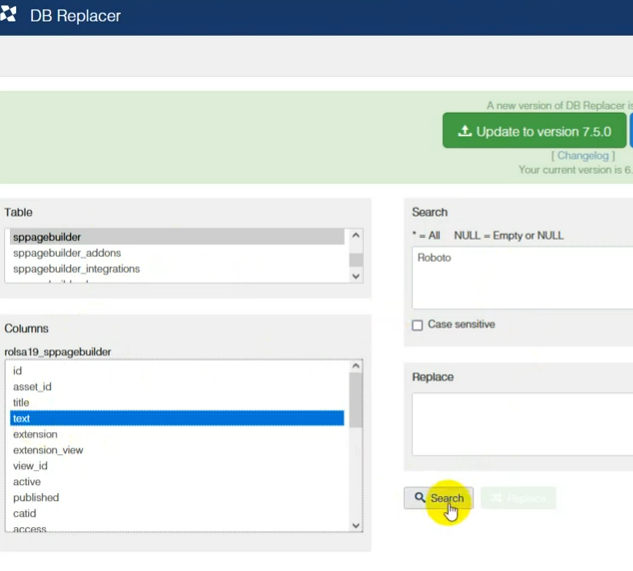The height and width of the screenshot is (571, 633).
Task: Click the Search button with magnifier icon
Action: tap(438, 498)
